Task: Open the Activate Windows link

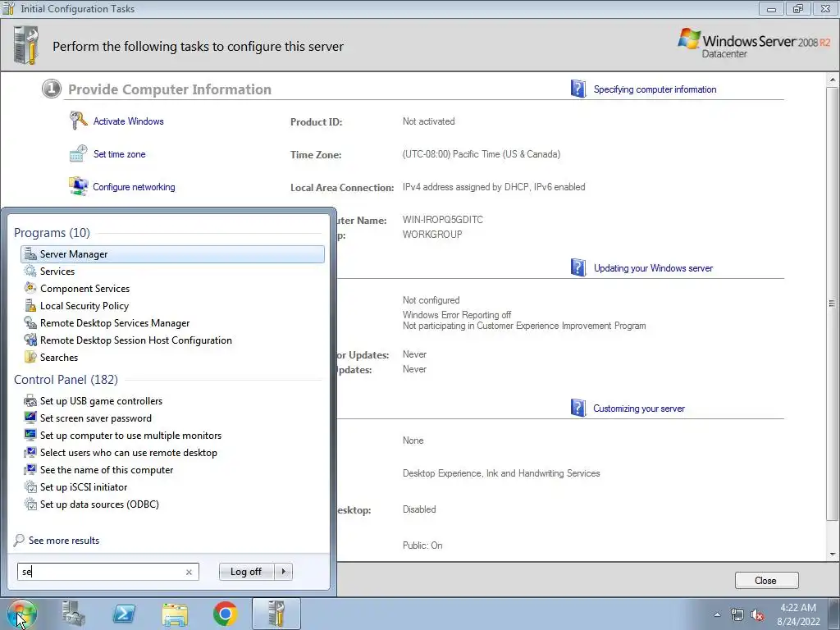Action: (129, 121)
